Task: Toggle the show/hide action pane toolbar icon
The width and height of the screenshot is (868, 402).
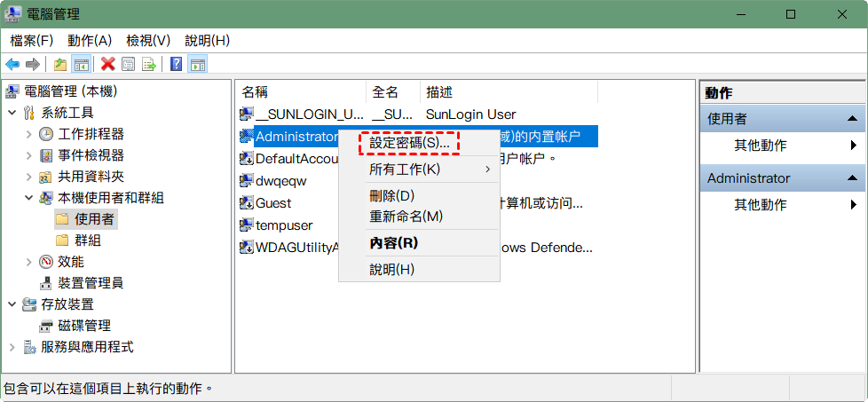Action: (x=198, y=65)
